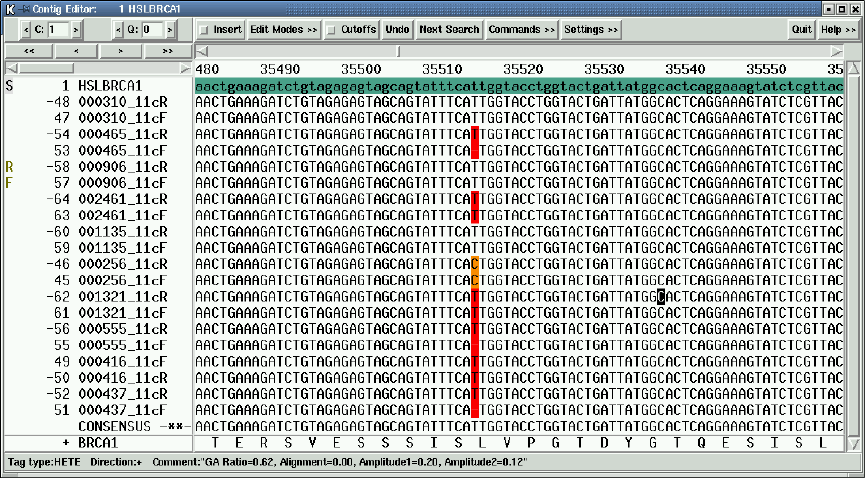The height and width of the screenshot is (478, 865).
Task: Select reading 000555_11cR
Action: (x=122, y=329)
